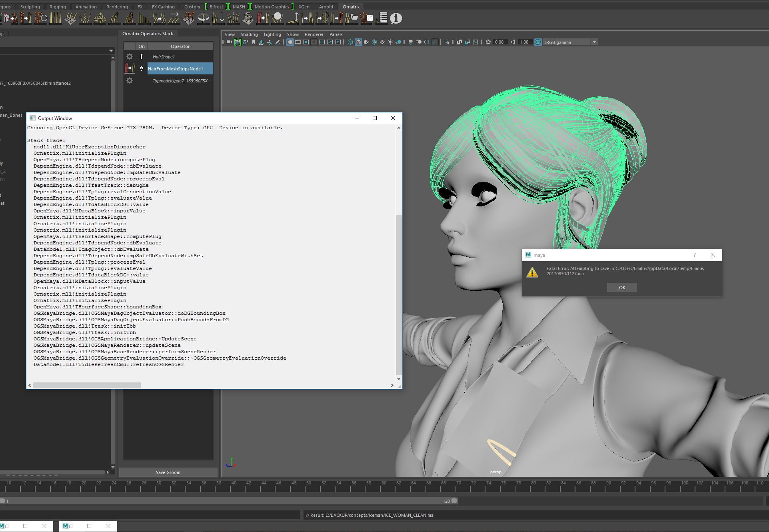Toggle viewport color management ON button
This screenshot has width=769, height=532.
[538, 42]
